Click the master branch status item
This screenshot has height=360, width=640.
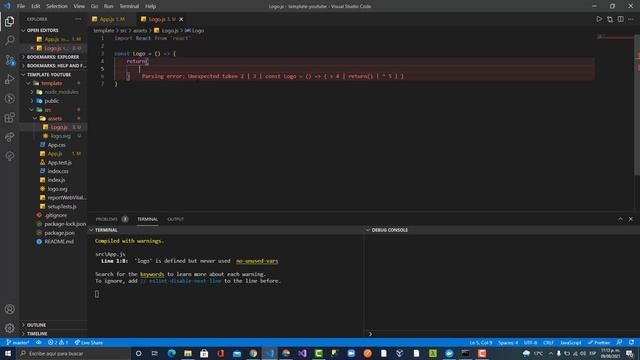click(18, 342)
